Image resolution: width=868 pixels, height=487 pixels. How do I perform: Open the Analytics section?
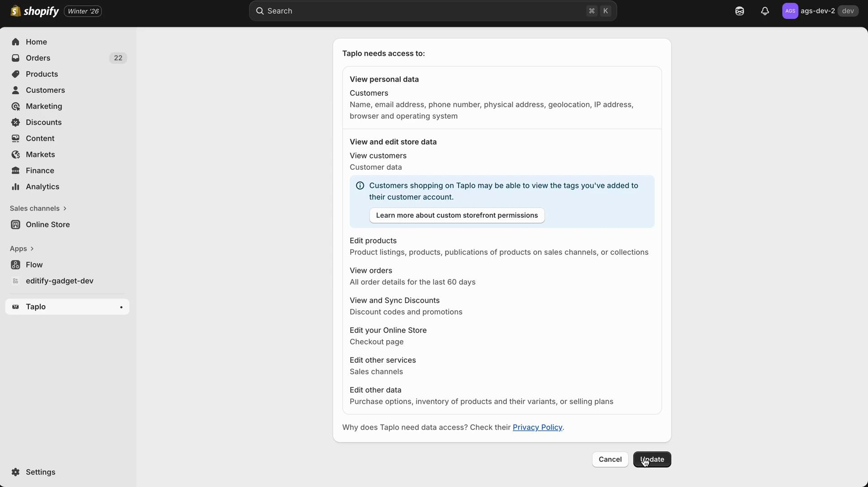click(42, 187)
